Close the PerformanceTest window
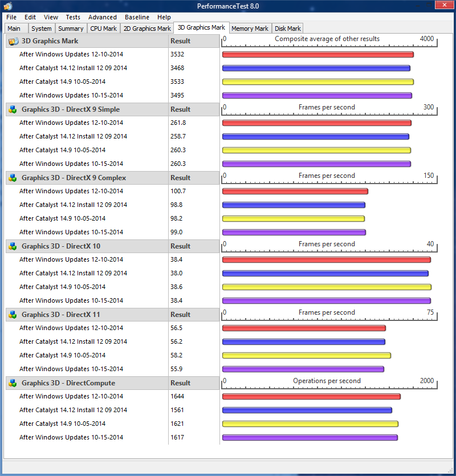Screen dimensions: 456x476 tap(445, 5)
